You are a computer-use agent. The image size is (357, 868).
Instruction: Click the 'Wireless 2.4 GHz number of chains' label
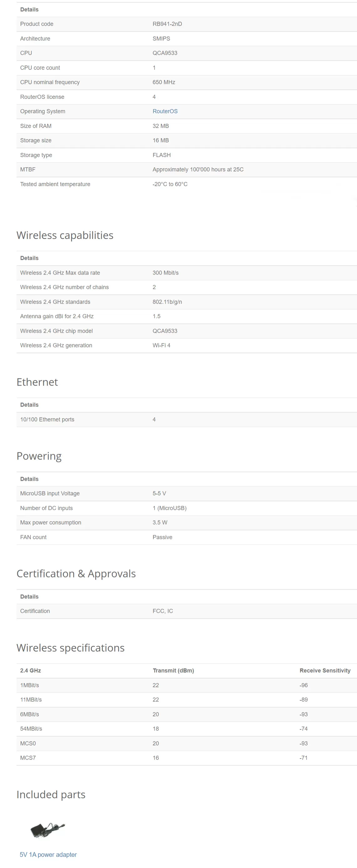pos(65,287)
